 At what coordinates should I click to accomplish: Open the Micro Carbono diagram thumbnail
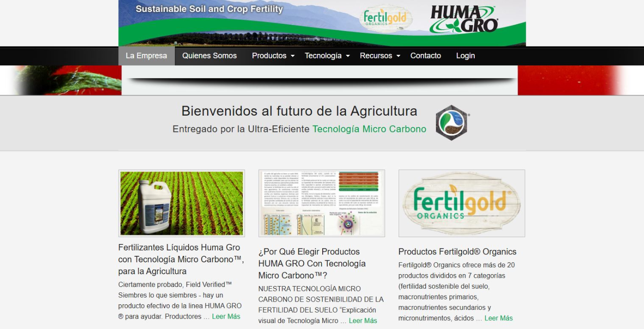pyautogui.click(x=322, y=203)
